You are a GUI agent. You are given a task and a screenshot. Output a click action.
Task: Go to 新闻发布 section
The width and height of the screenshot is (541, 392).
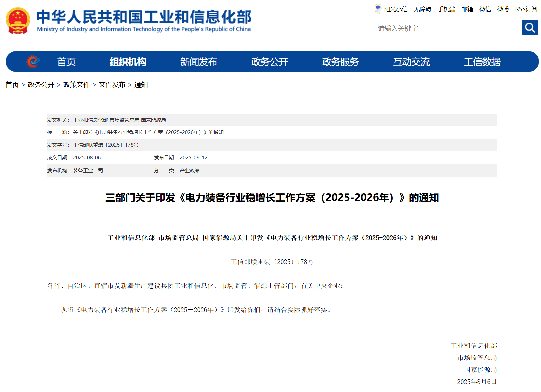pyautogui.click(x=199, y=62)
